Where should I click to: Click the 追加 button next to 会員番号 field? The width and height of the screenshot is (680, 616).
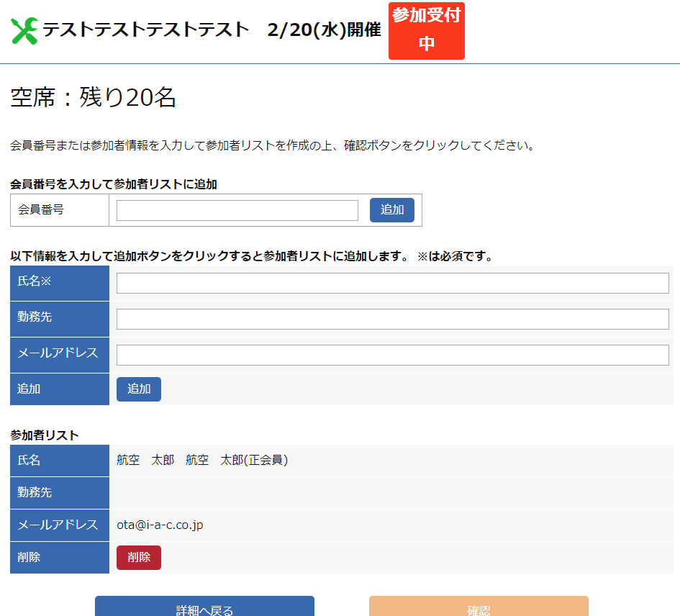(391, 209)
